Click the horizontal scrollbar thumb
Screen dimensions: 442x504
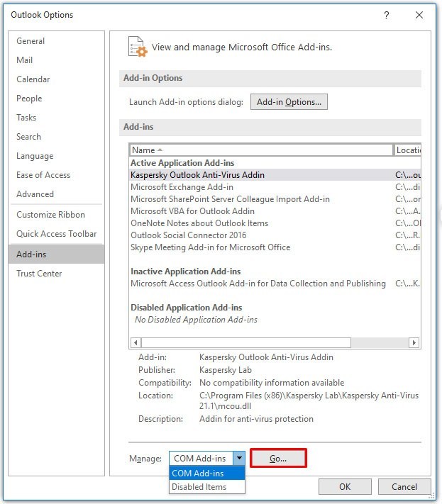[246, 342]
